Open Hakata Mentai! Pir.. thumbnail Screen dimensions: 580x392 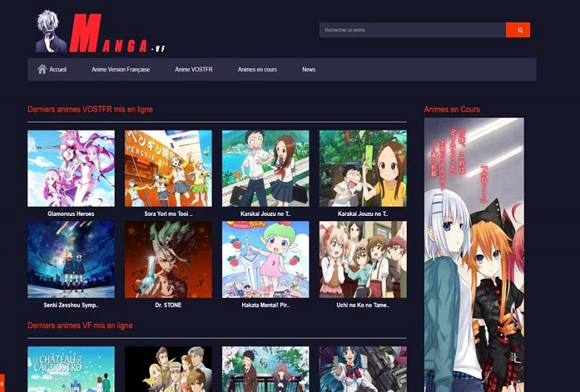[x=265, y=259]
